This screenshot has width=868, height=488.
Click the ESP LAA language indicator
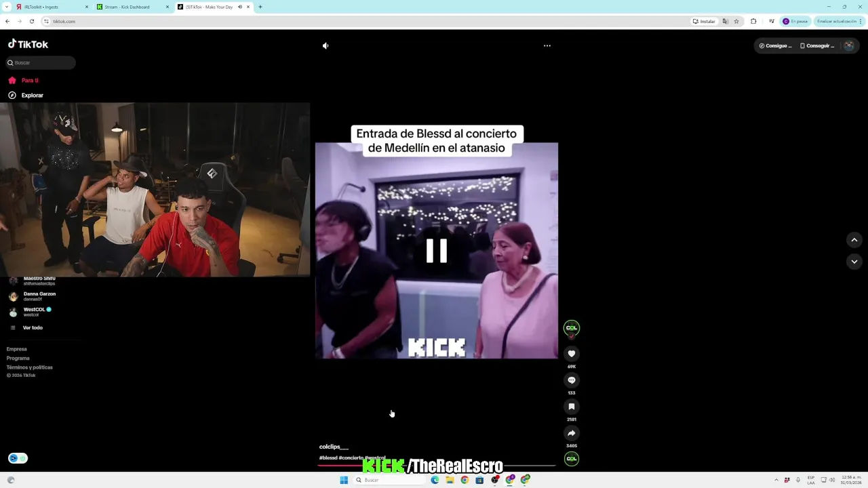pos(811,480)
